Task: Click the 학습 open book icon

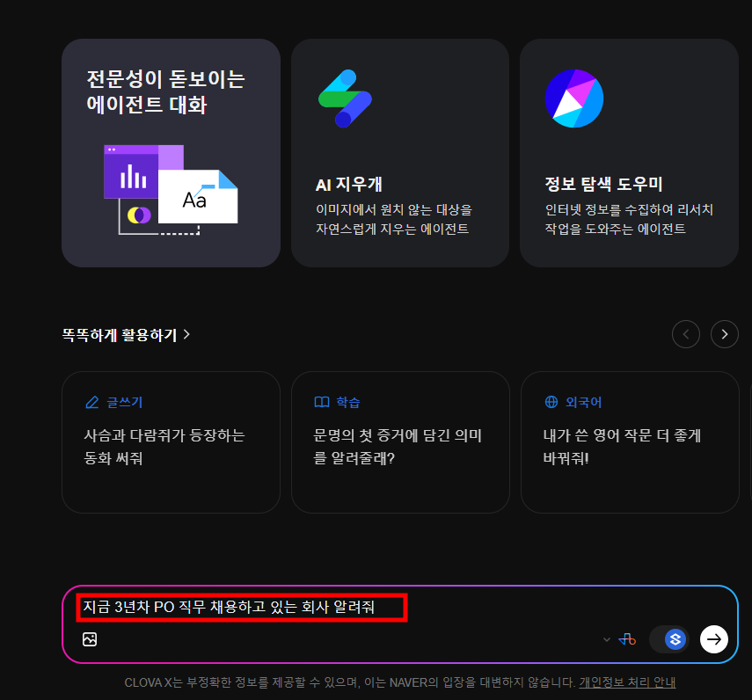Action: (322, 402)
